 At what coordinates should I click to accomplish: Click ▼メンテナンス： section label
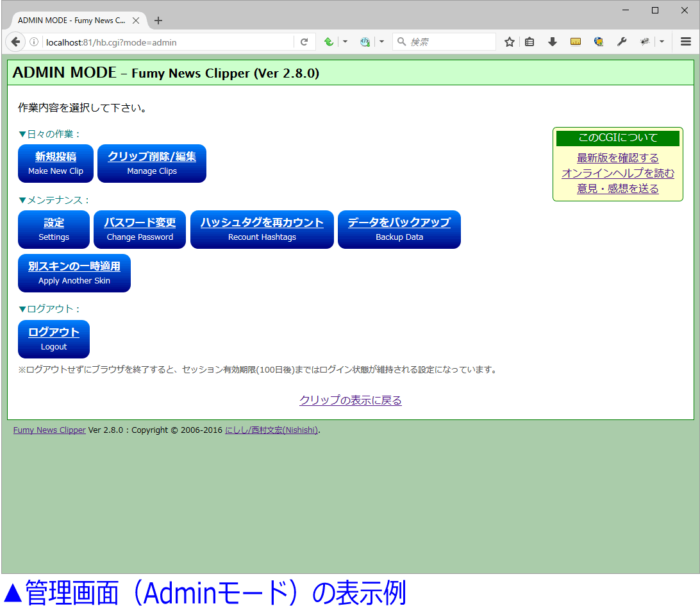[54, 200]
